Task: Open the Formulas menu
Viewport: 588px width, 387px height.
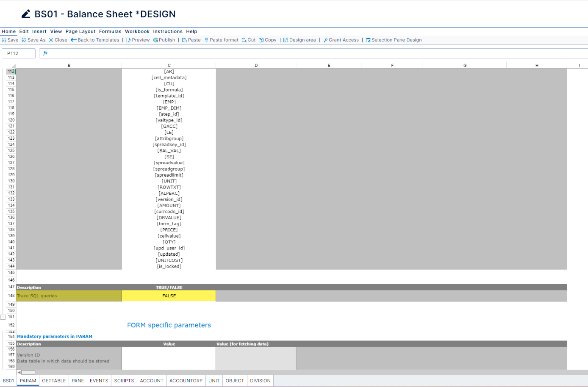Action: click(x=110, y=31)
